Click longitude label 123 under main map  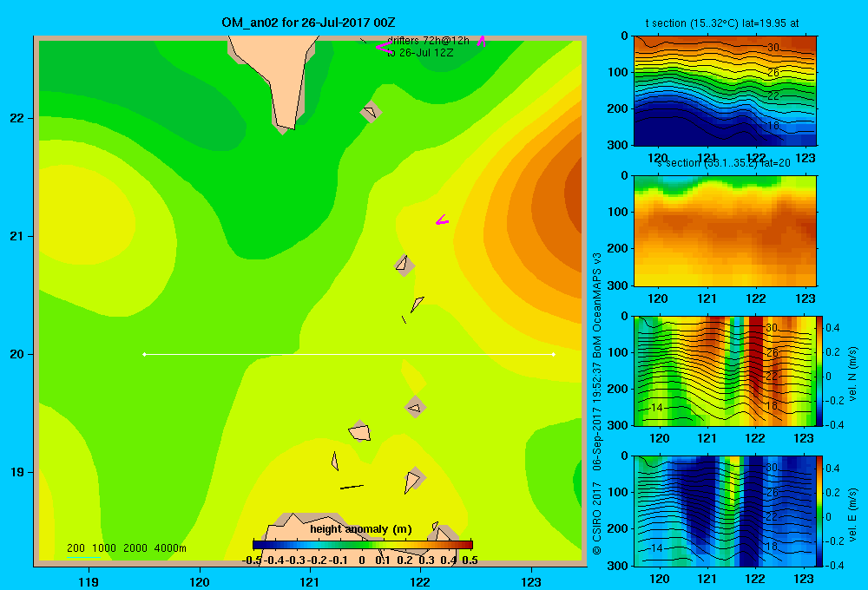[531, 581]
